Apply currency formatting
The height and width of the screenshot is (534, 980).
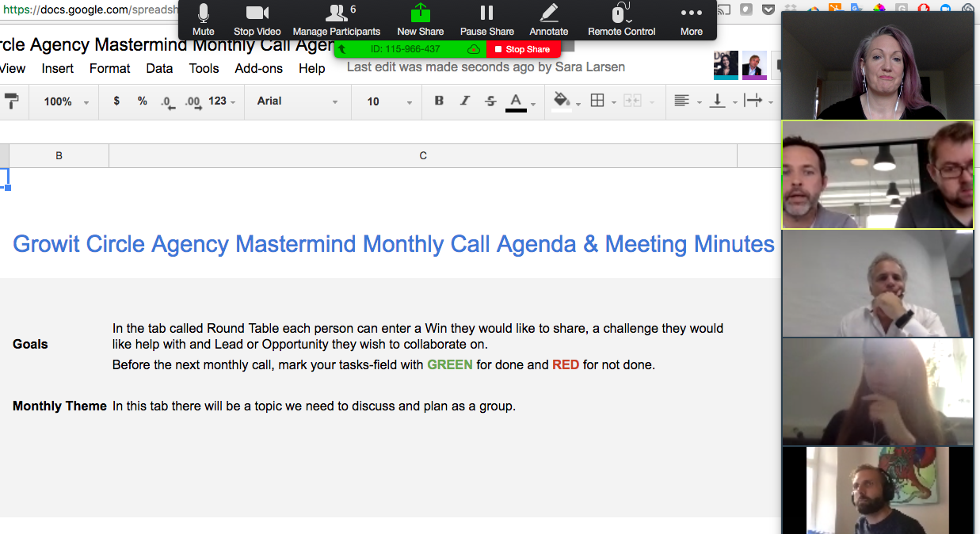point(116,101)
